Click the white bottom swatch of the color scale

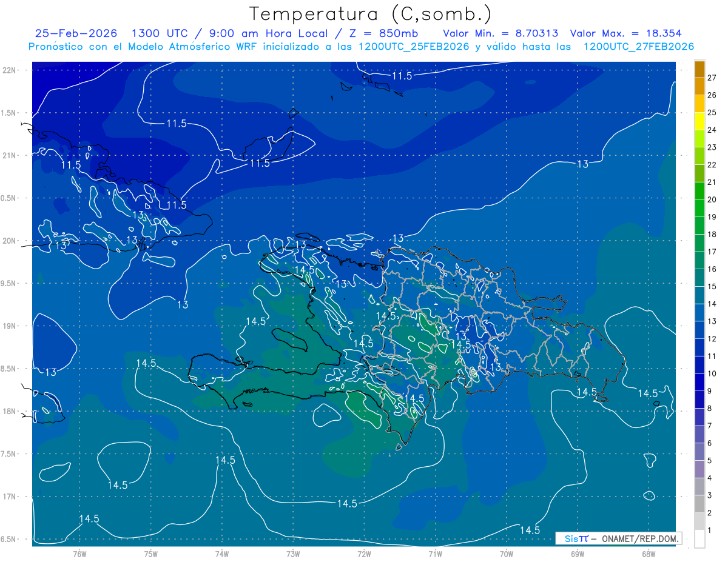coord(699,539)
